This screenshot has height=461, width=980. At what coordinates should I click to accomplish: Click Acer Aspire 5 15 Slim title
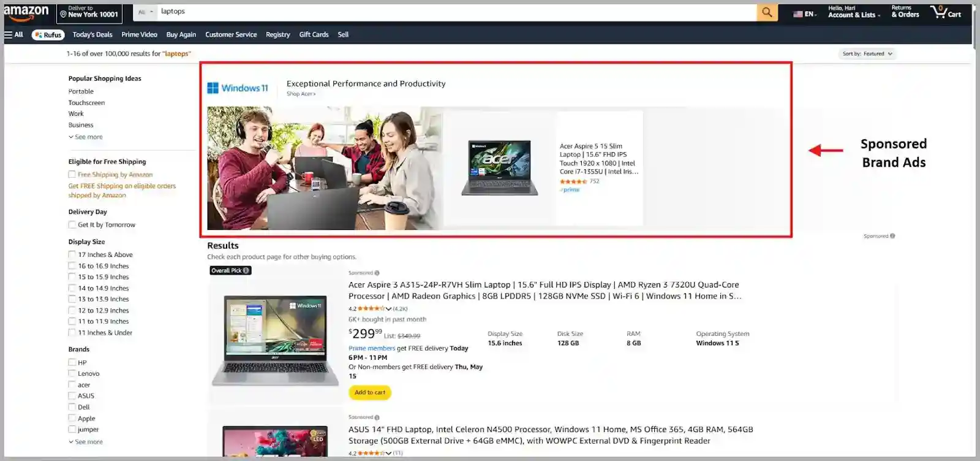(x=599, y=159)
